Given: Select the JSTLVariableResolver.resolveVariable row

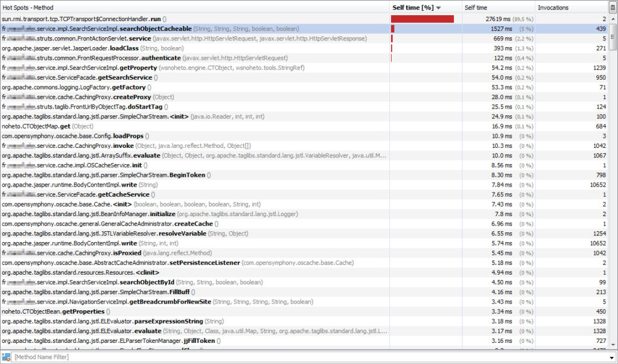Looking at the screenshot, I should (304, 234).
